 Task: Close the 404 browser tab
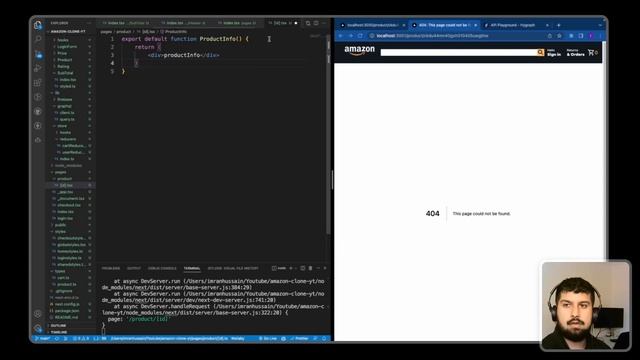tap(476, 25)
